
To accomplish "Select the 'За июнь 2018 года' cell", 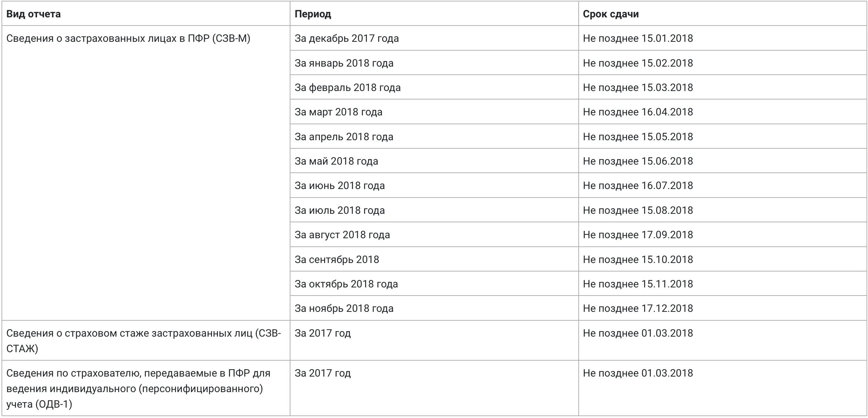I will click(434, 185).
